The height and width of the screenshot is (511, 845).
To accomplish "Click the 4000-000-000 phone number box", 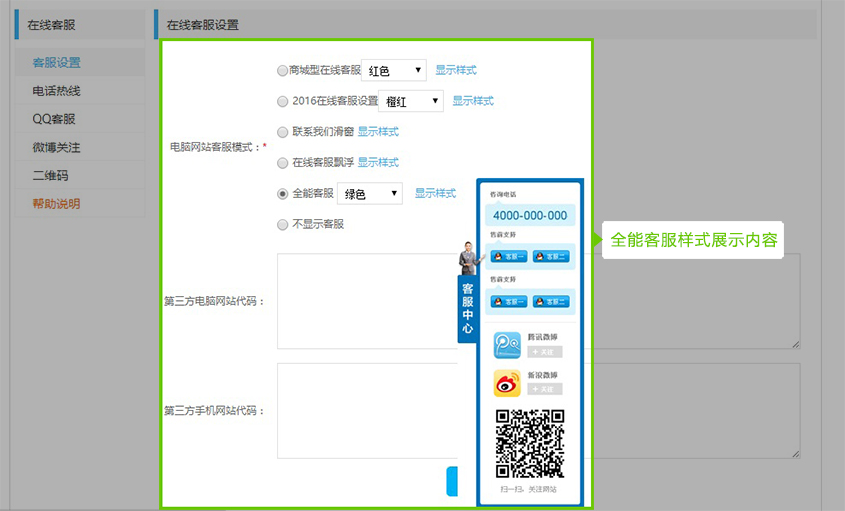I will point(530,215).
